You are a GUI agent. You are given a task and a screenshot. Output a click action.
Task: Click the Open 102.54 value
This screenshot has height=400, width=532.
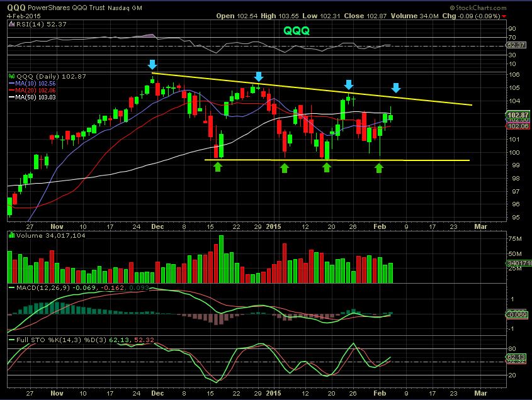237,16
